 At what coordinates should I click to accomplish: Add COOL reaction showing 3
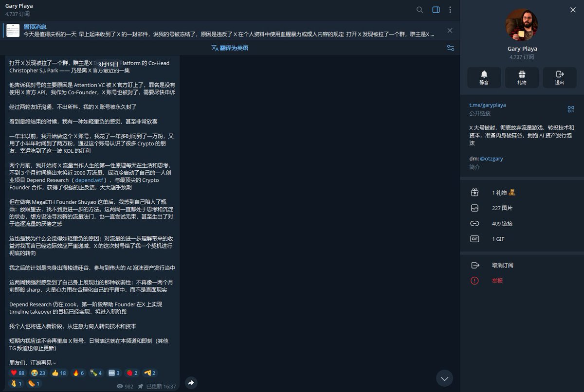[x=114, y=373]
